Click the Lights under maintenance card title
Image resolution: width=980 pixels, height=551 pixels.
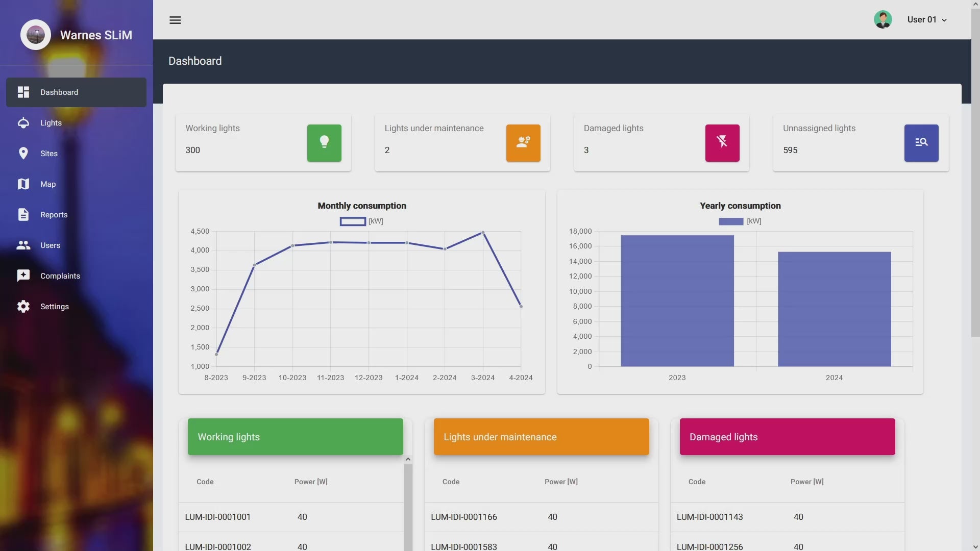click(x=434, y=128)
